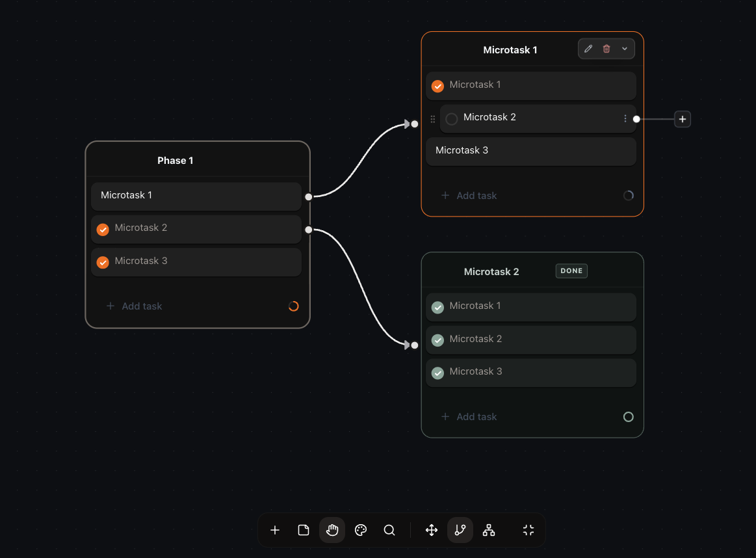Click the completed progress ring in DONE card

coord(628,417)
